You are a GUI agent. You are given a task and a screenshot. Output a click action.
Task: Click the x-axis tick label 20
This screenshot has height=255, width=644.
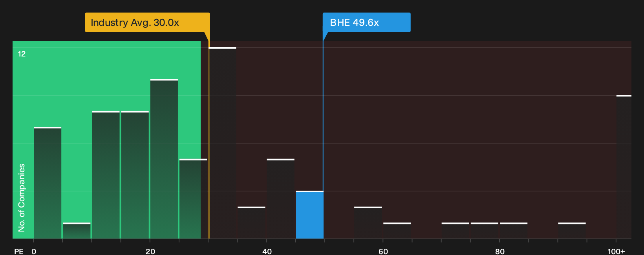(x=150, y=251)
